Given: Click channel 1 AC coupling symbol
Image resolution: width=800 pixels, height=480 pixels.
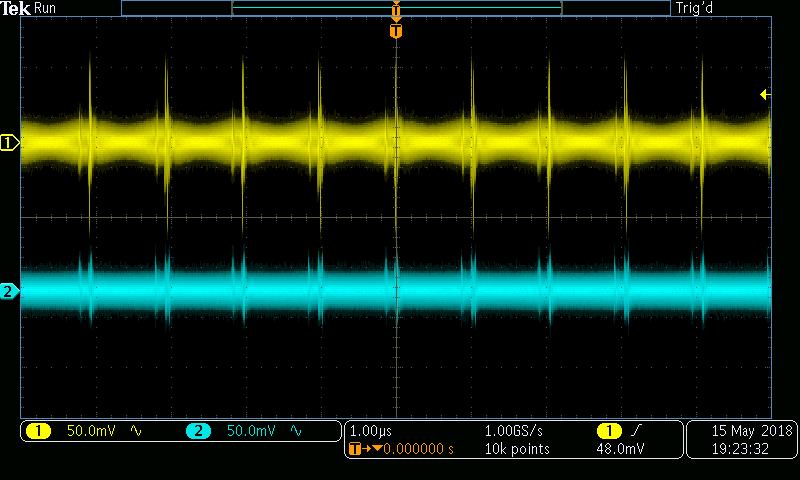Looking at the screenshot, I should pyautogui.click(x=136, y=431).
